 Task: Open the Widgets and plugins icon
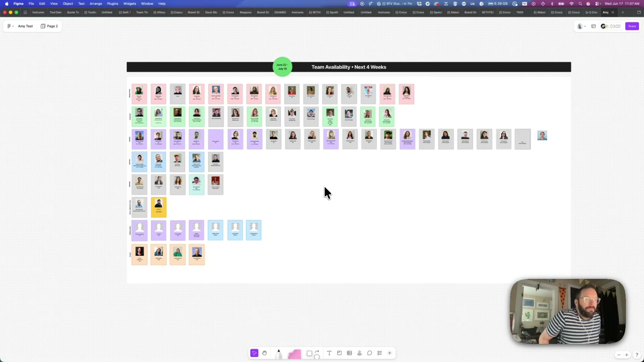[x=380, y=353]
